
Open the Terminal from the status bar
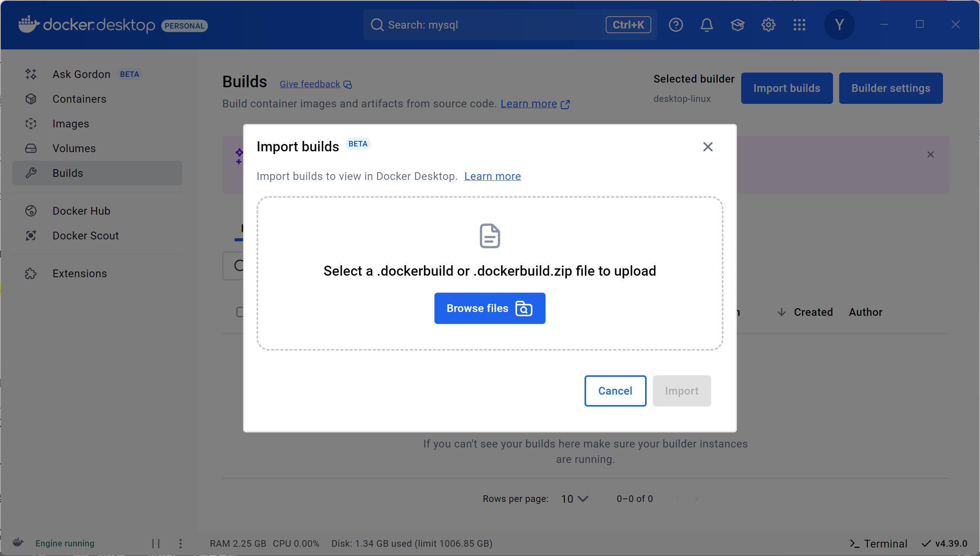(x=879, y=543)
